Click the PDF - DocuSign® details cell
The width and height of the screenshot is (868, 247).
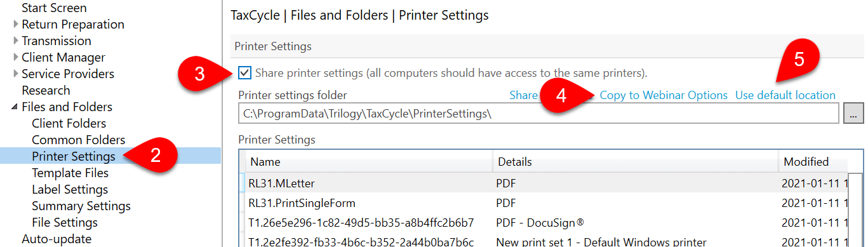pyautogui.click(x=540, y=222)
